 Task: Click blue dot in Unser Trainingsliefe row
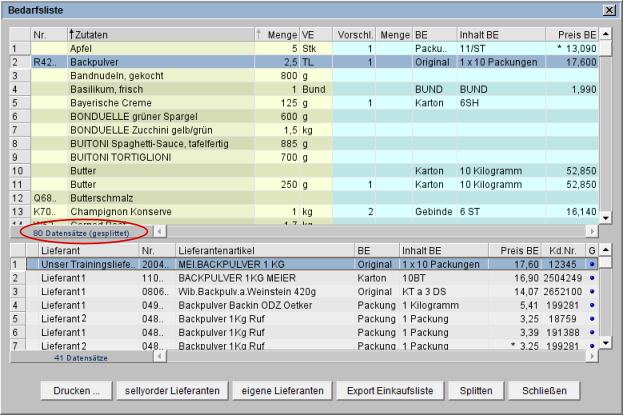(591, 264)
